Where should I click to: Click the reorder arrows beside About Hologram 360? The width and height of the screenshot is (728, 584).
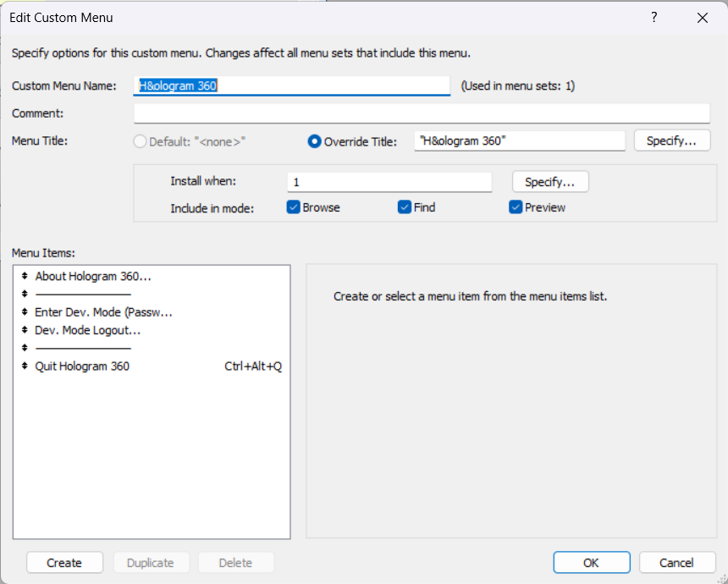click(24, 276)
